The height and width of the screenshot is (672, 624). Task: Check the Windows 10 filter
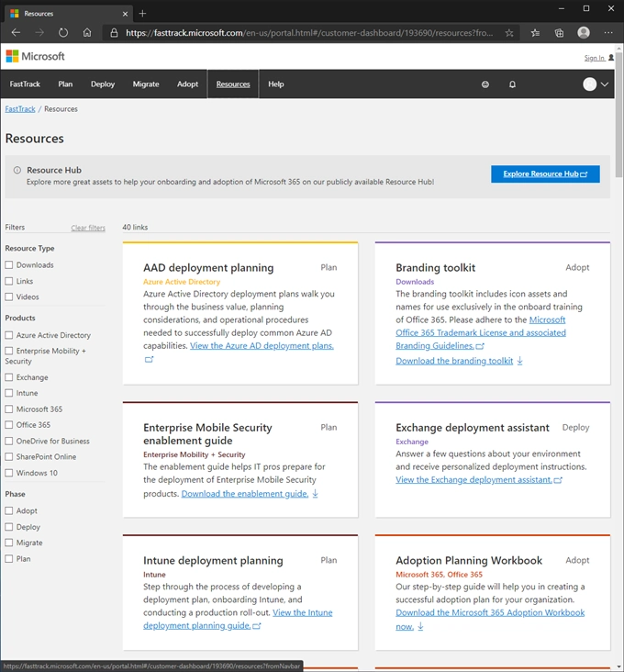(9, 473)
